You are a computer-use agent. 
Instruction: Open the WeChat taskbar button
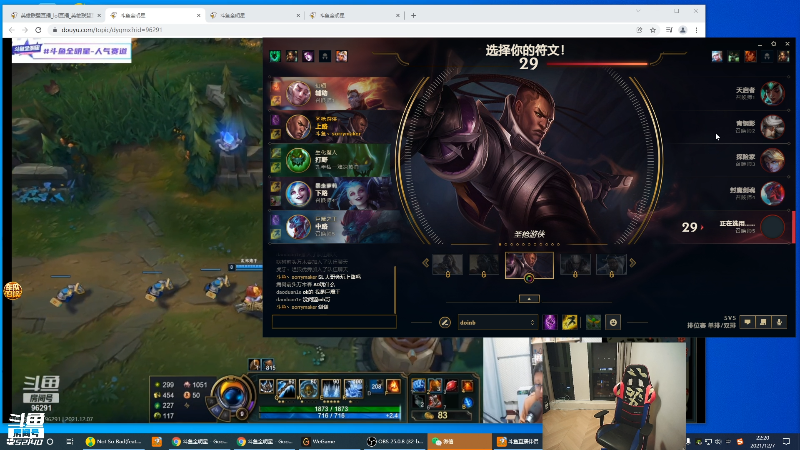[459, 441]
